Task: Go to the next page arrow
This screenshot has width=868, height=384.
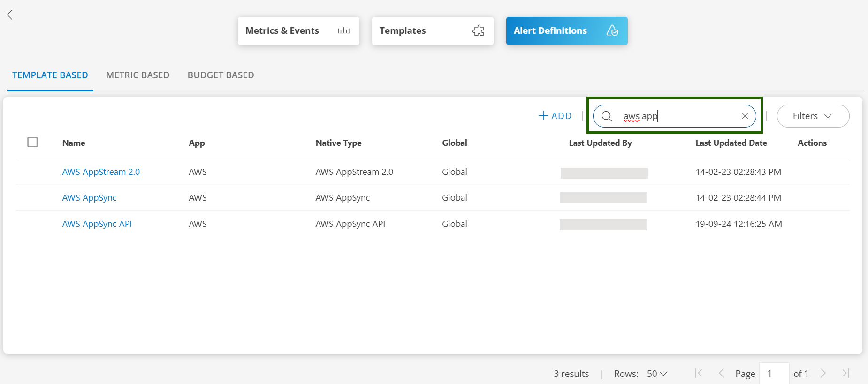Action: tap(823, 373)
